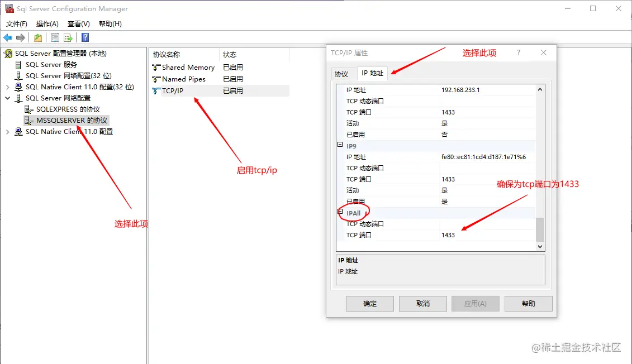632x364 pixels.
Task: Select SQLEXPRESS 的协议 tree item
Action: [x=68, y=109]
